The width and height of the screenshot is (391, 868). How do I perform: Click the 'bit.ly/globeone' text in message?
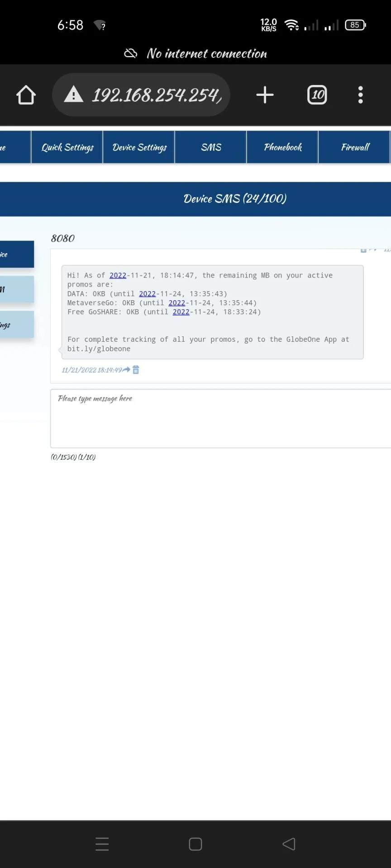point(99,349)
